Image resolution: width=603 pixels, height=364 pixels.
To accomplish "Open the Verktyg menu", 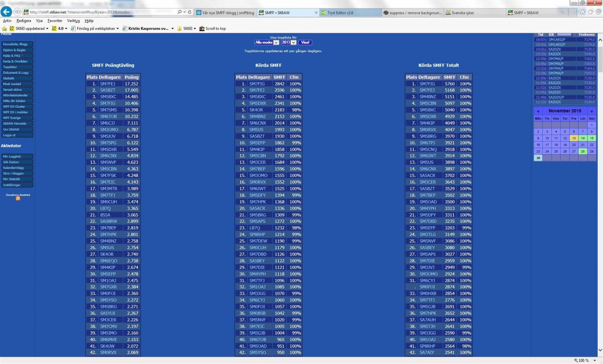I will click(73, 21).
